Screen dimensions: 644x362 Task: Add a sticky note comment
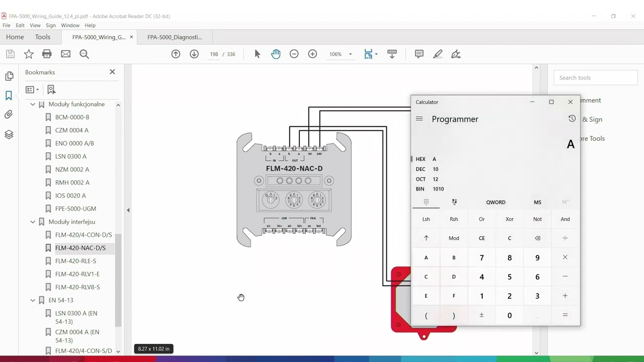click(x=419, y=54)
